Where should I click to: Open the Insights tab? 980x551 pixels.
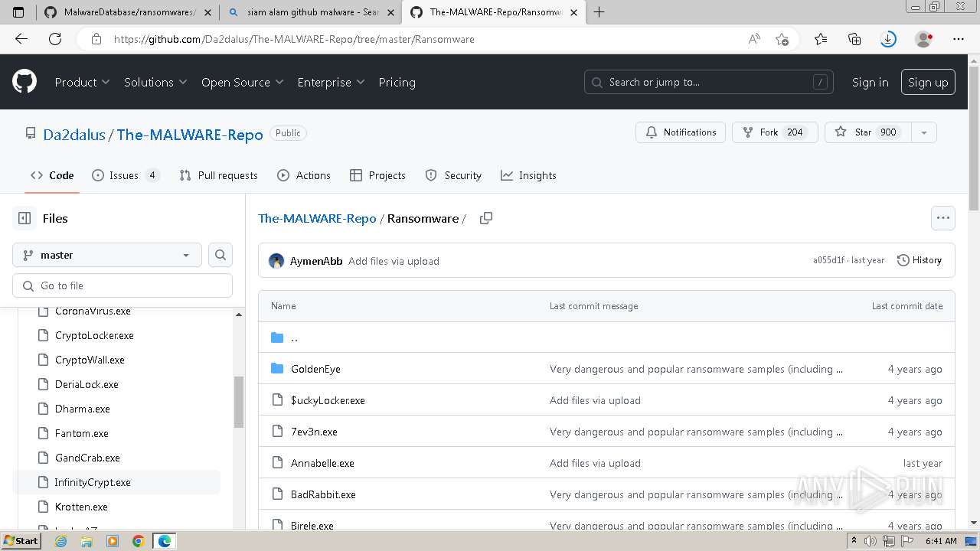click(528, 175)
